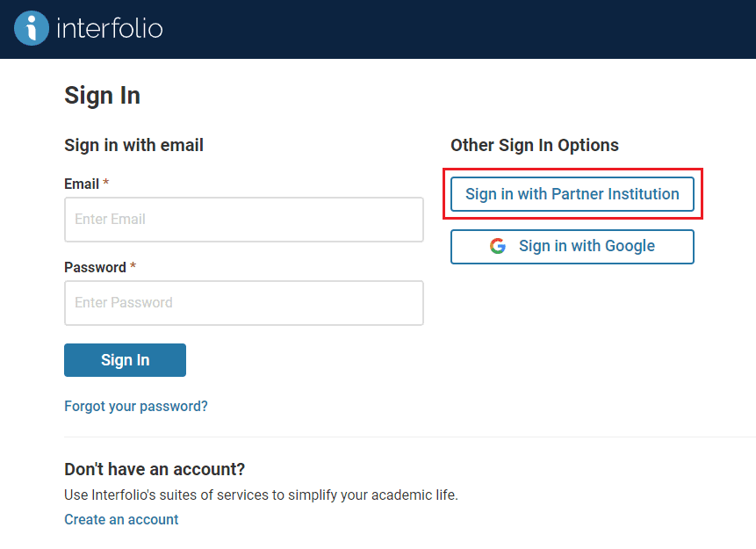Click the empty dark navy header bar
756x549 pixels.
click(458, 29)
